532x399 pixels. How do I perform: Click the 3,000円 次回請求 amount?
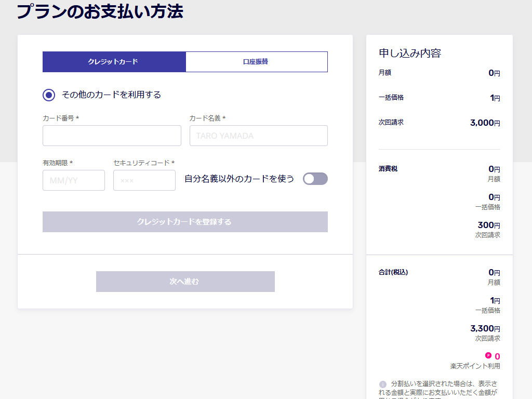tap(485, 123)
